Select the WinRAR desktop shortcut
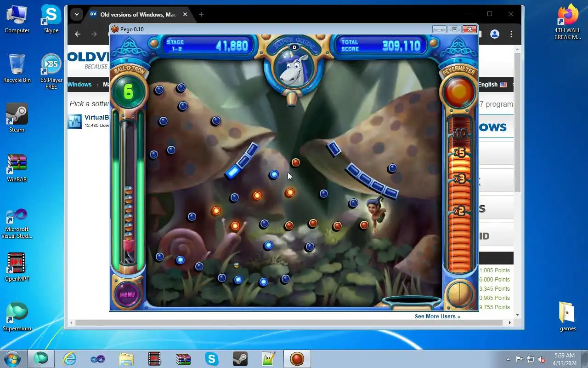Viewport: 588px width, 368px height. point(17,167)
